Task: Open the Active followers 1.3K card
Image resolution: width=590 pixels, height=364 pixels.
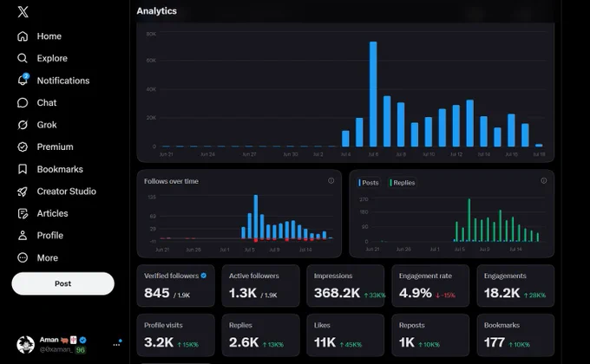Action: pyautogui.click(x=261, y=286)
